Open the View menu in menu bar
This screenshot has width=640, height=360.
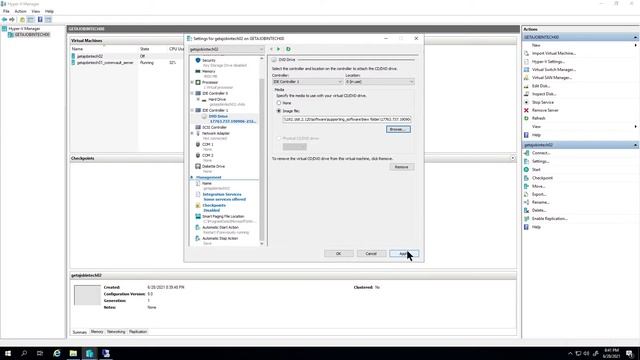36,11
